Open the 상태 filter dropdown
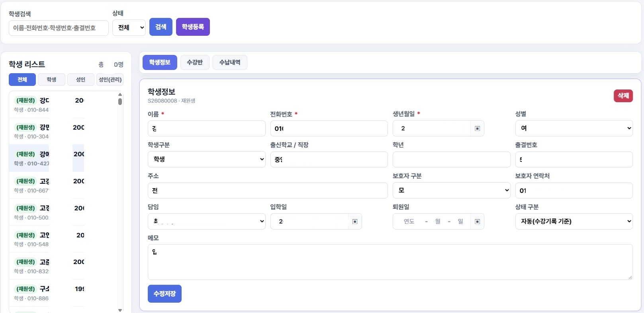Image resolution: width=644 pixels, height=313 pixels. tap(129, 27)
